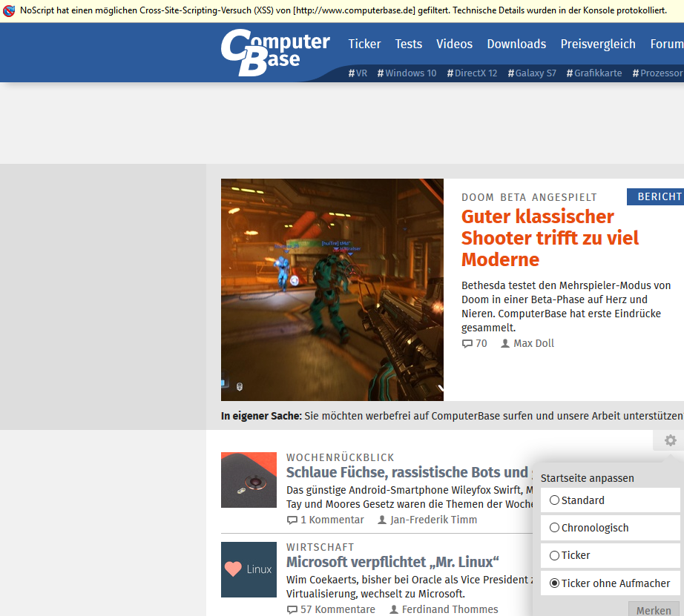Follow the #Grafikkarte topic tag
The height and width of the screenshot is (616, 684).
click(594, 73)
